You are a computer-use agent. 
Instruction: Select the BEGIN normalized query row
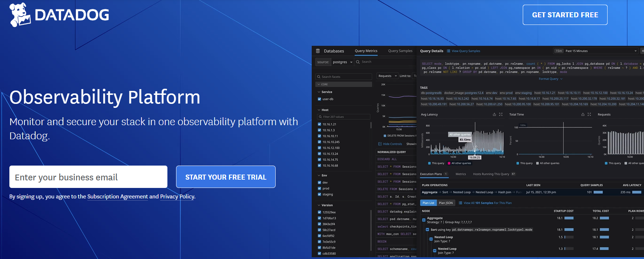pyautogui.click(x=396, y=241)
